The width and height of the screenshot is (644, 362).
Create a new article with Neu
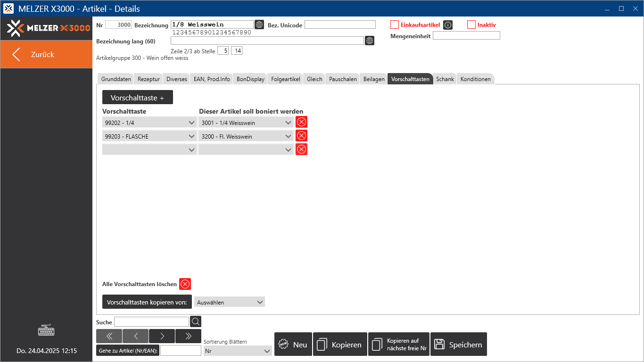point(293,345)
